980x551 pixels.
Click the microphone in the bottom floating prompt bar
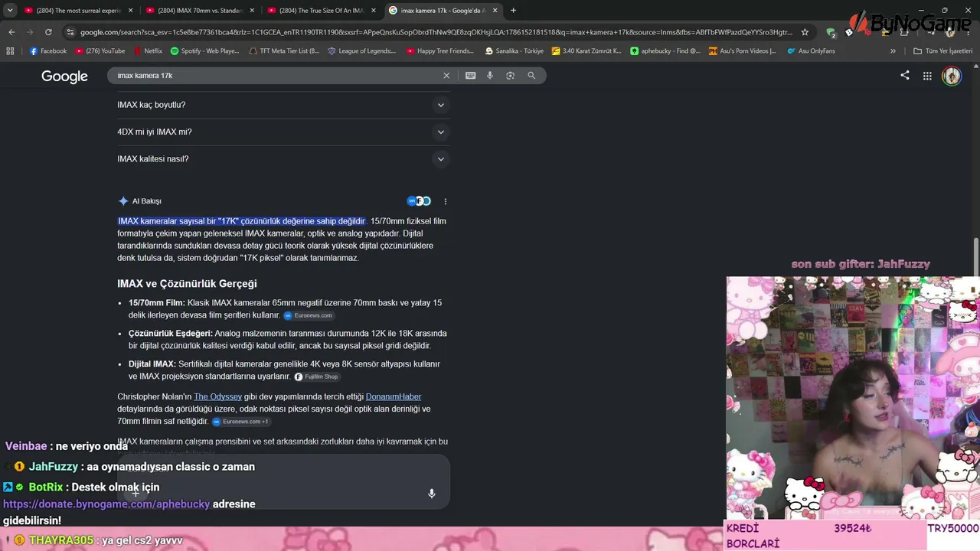[432, 494]
